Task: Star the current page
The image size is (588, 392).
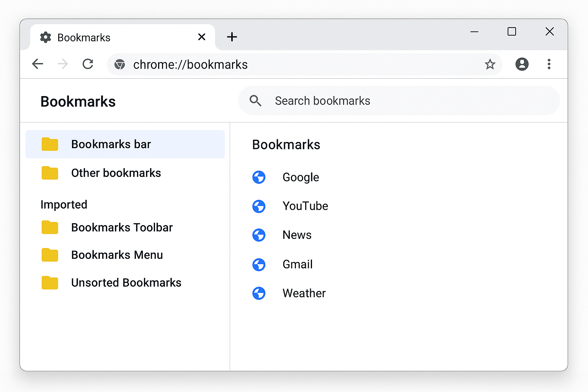Action: click(x=490, y=64)
